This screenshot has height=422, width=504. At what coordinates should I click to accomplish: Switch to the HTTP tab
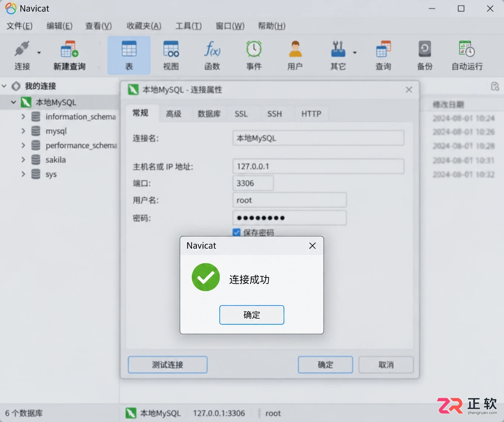tap(311, 114)
